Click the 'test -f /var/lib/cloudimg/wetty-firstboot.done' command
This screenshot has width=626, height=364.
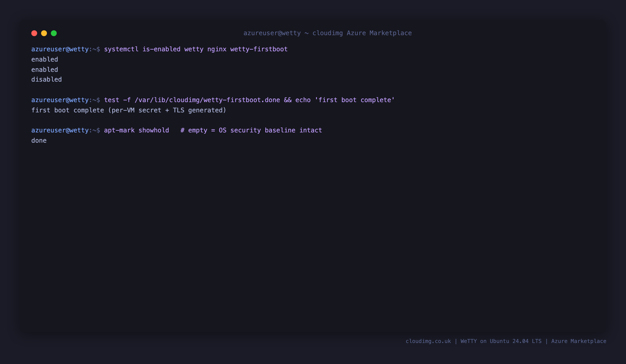(192, 100)
